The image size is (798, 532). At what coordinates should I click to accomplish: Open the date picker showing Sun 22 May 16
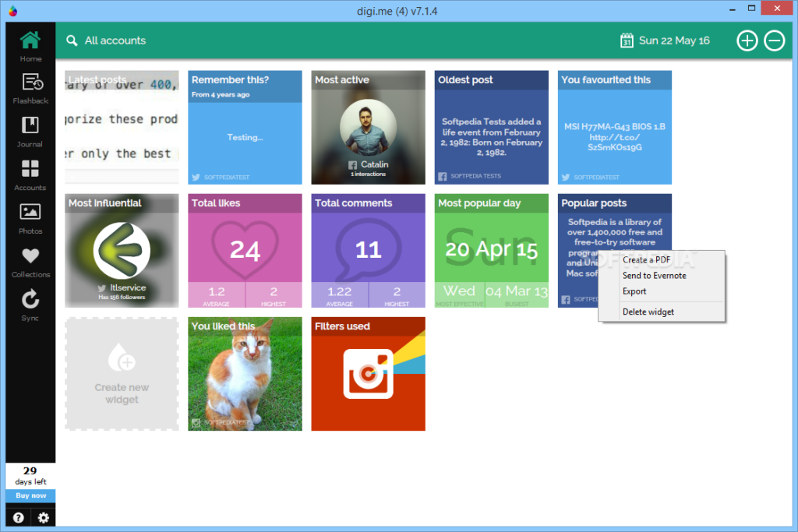pos(664,40)
